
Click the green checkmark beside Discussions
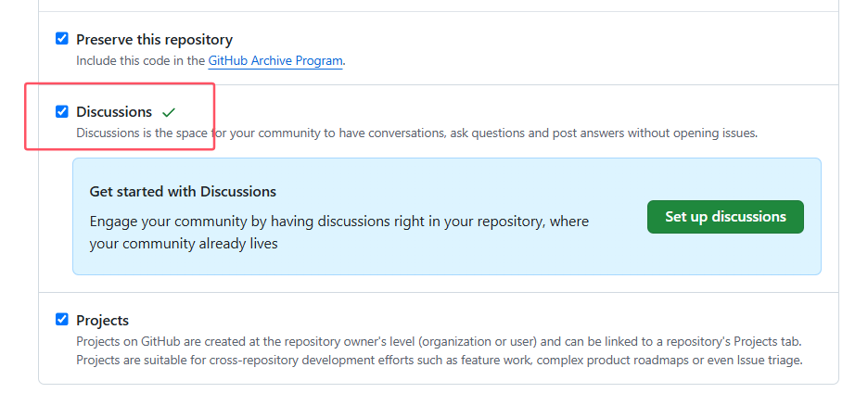168,112
